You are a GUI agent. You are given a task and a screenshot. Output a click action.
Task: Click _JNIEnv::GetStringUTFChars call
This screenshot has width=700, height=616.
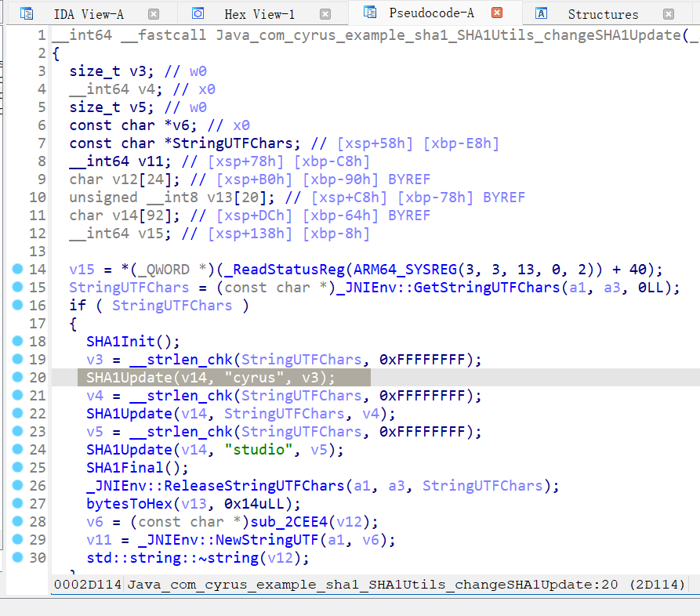point(448,288)
